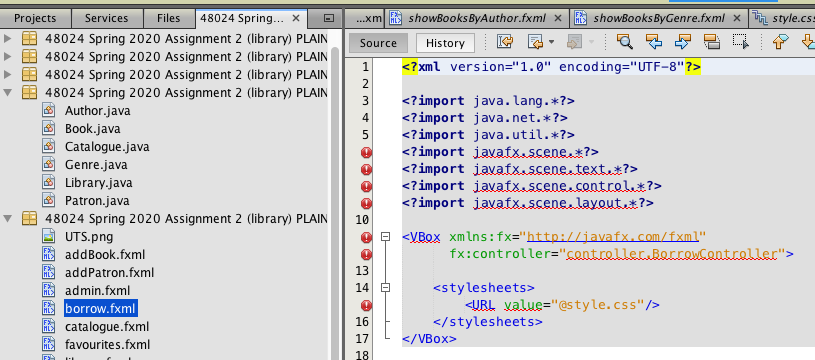Collapse project node containing Author.java
This screenshot has height=360, width=815.
pyautogui.click(x=7, y=92)
